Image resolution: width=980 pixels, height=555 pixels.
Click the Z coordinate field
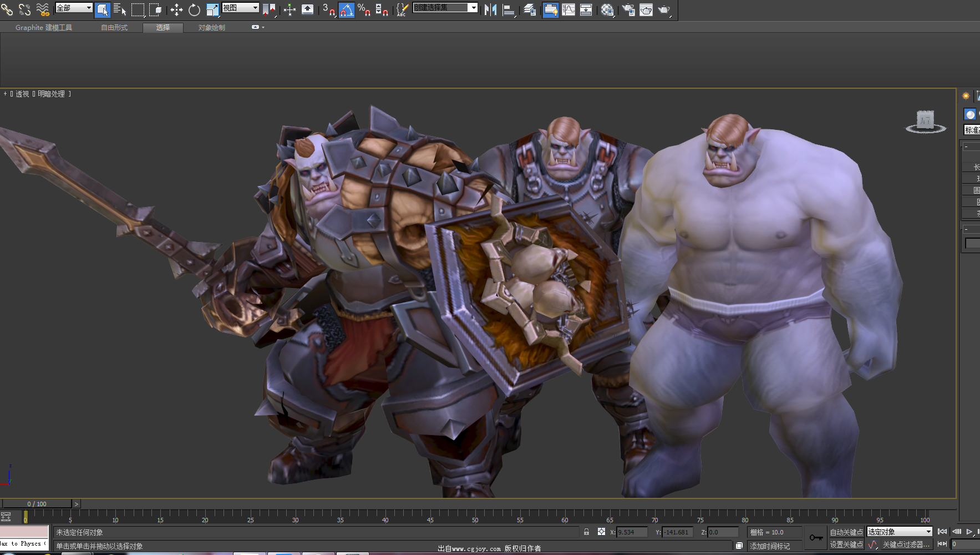coord(723,532)
